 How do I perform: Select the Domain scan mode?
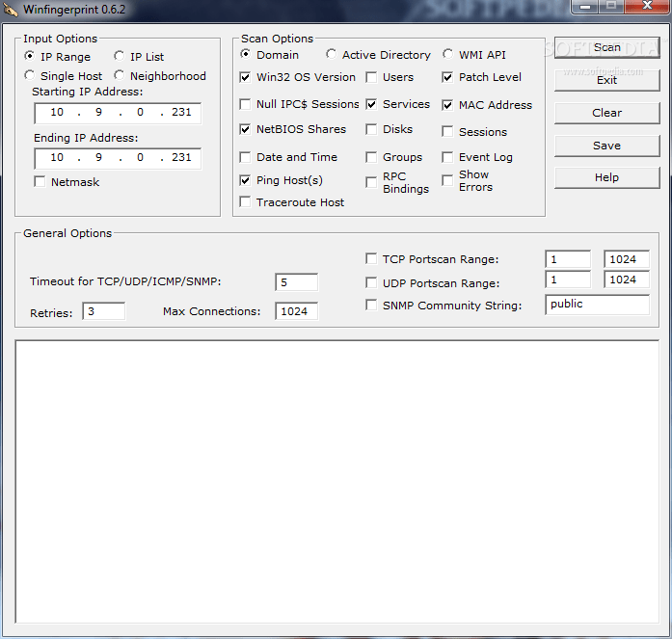pos(245,54)
